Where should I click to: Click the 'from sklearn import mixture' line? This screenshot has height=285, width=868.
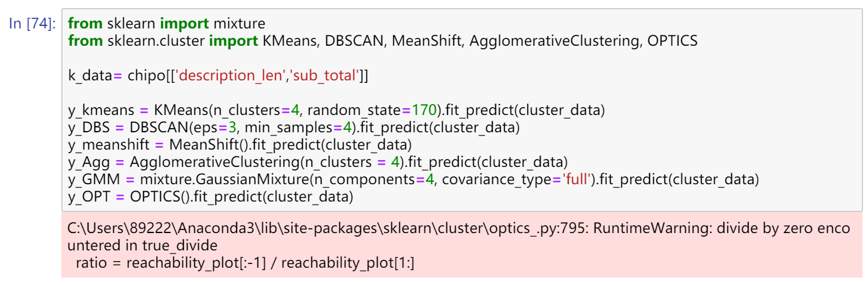[x=166, y=24]
